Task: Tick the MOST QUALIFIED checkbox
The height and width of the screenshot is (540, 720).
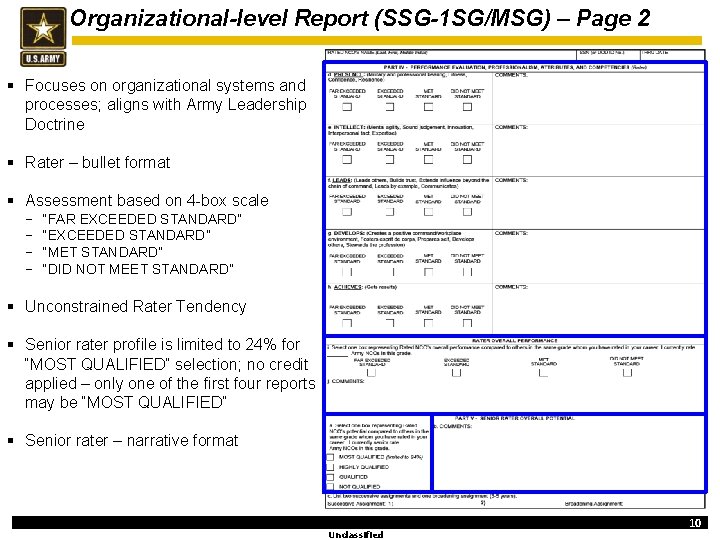Action: [x=330, y=457]
